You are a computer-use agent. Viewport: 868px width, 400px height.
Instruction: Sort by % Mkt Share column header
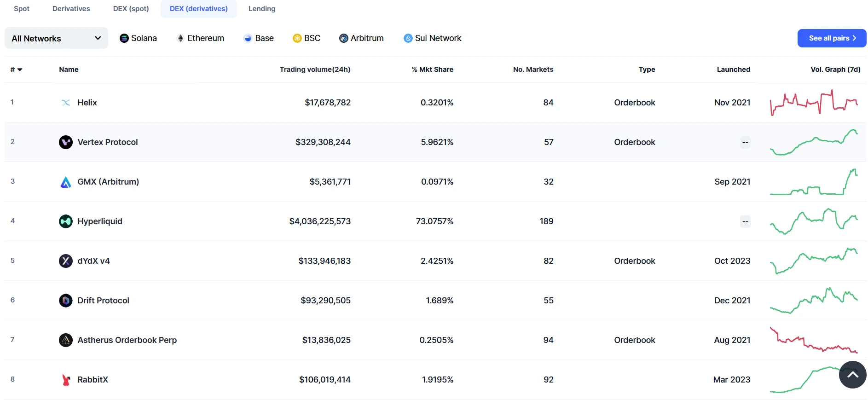pos(433,70)
